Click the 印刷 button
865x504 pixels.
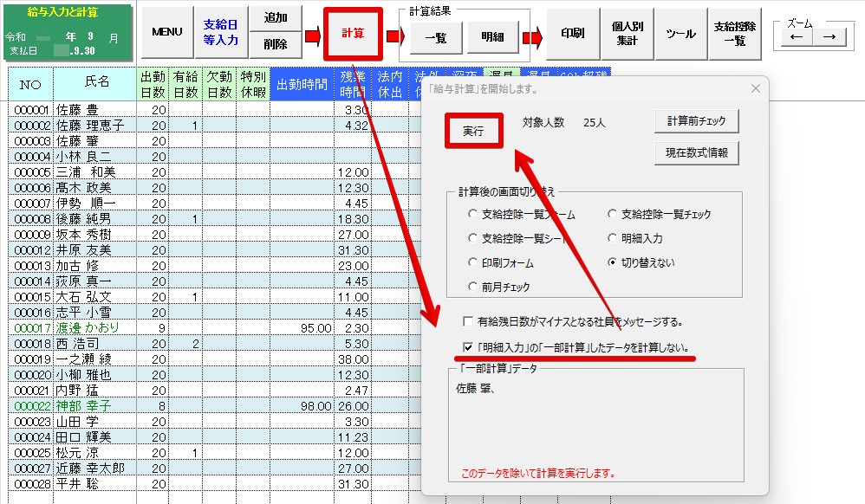[x=572, y=34]
